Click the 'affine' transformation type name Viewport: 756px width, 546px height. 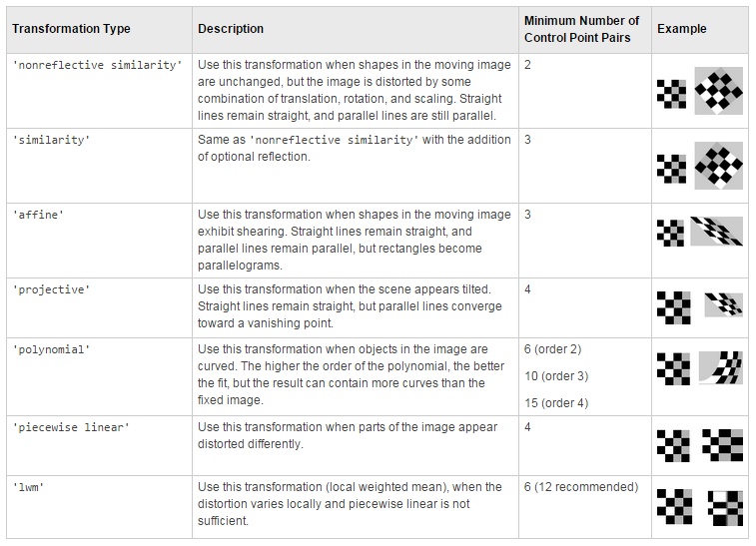(x=37, y=215)
